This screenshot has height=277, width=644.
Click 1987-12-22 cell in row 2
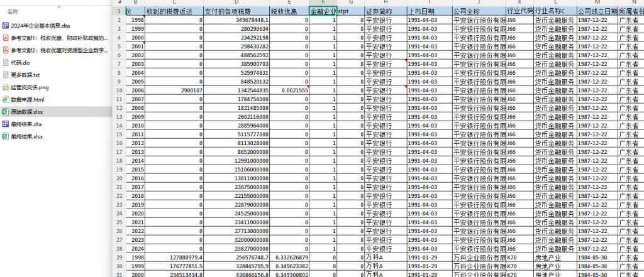597,20
